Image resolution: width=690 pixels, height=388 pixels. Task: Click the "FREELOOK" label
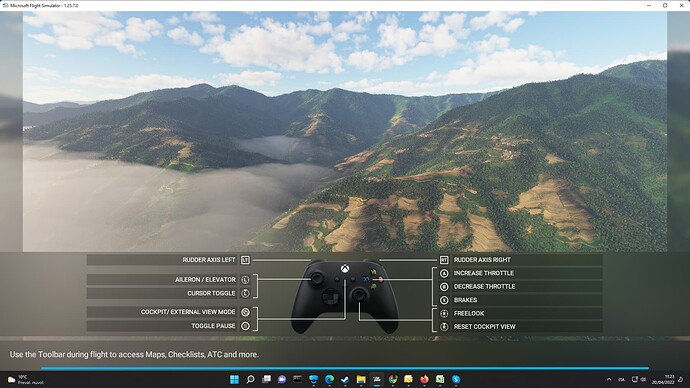click(469, 313)
